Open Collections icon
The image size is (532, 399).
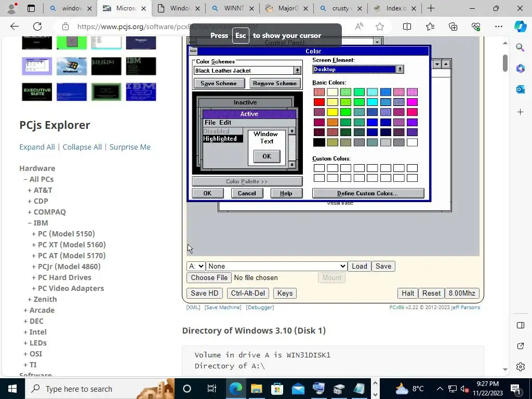coord(453,26)
